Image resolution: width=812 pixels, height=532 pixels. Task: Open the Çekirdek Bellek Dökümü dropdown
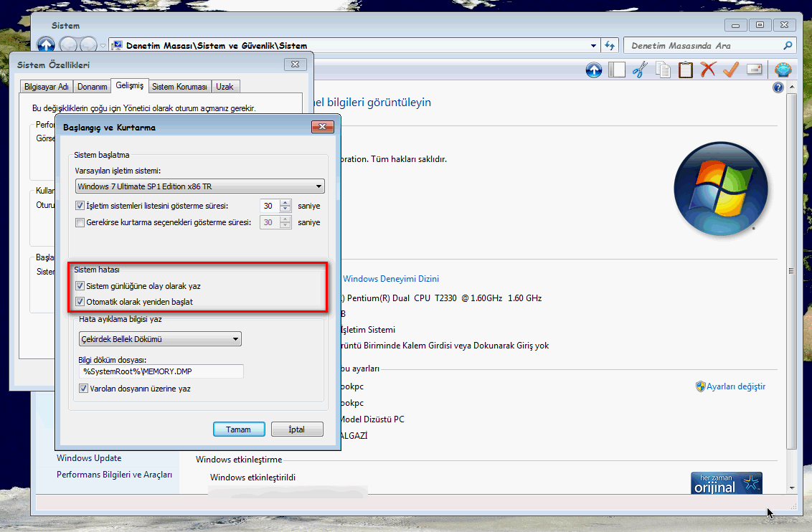[160, 339]
